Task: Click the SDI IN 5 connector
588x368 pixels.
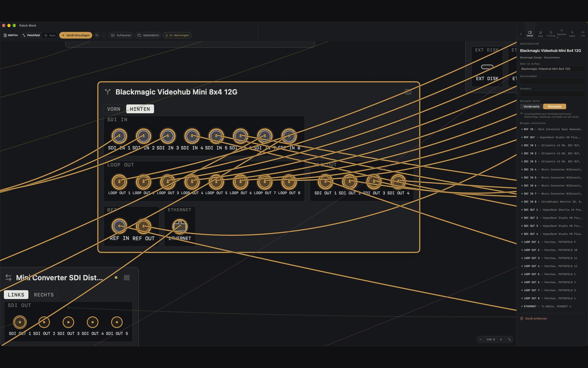Action: click(216, 136)
